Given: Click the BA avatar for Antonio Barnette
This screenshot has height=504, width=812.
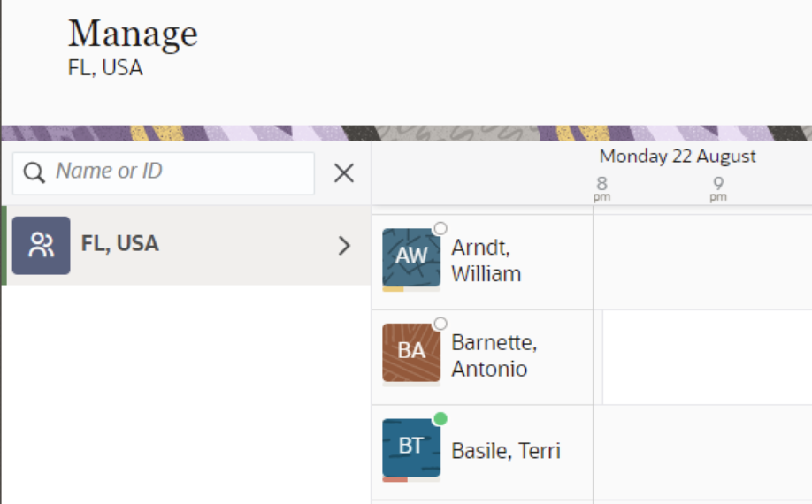Looking at the screenshot, I should [x=410, y=351].
